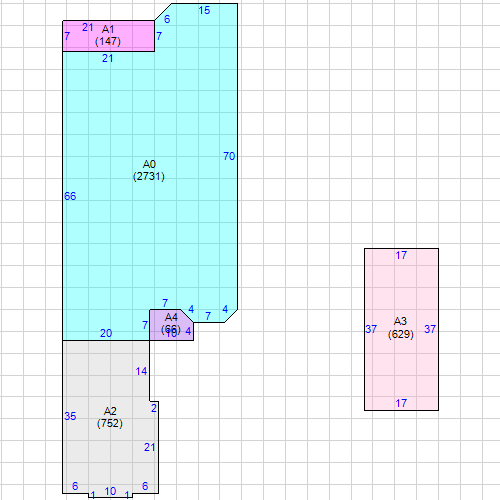Select the magenta A1 (147) area label
The height and width of the screenshot is (500, 500).
tap(108, 35)
